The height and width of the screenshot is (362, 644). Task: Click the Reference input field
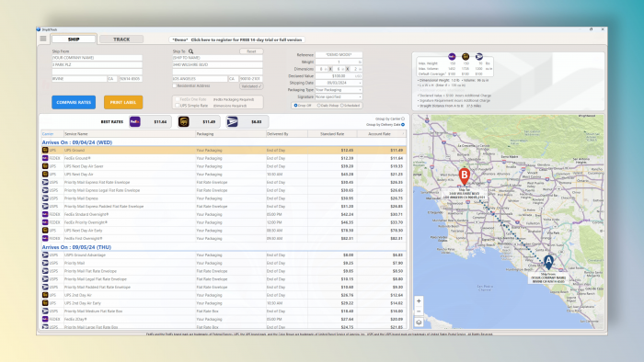point(339,55)
